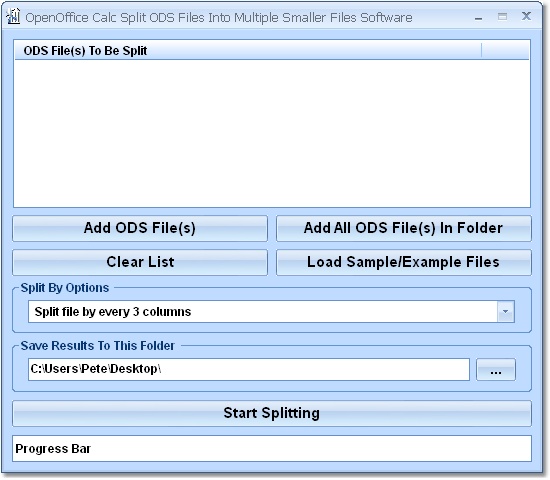Load Sample/Example Files

click(403, 262)
